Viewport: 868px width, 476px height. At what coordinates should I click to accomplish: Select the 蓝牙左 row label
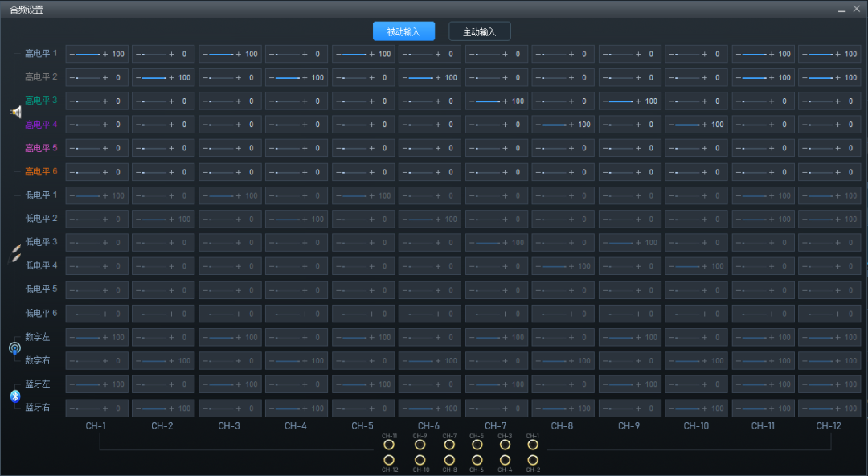pos(37,384)
